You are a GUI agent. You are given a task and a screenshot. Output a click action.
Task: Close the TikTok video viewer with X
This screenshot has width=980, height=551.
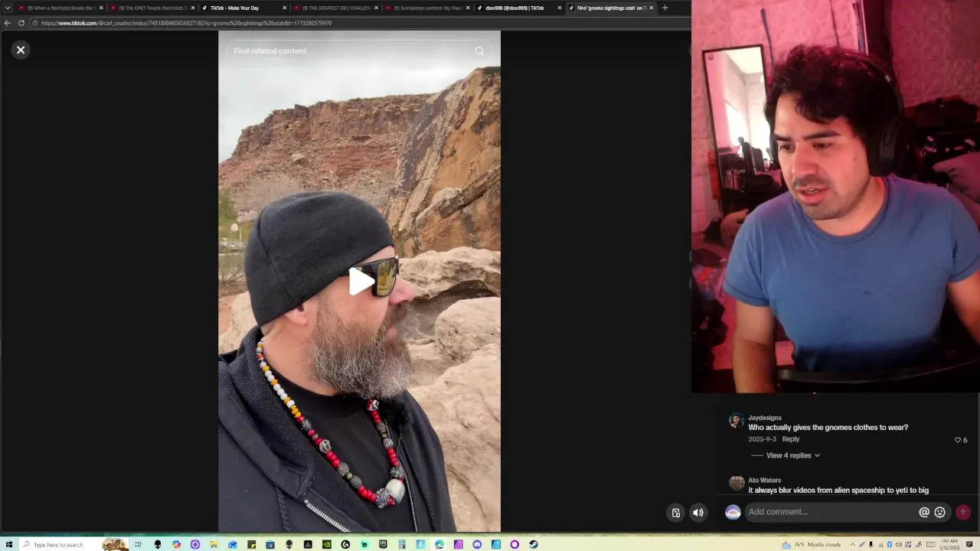point(21,50)
